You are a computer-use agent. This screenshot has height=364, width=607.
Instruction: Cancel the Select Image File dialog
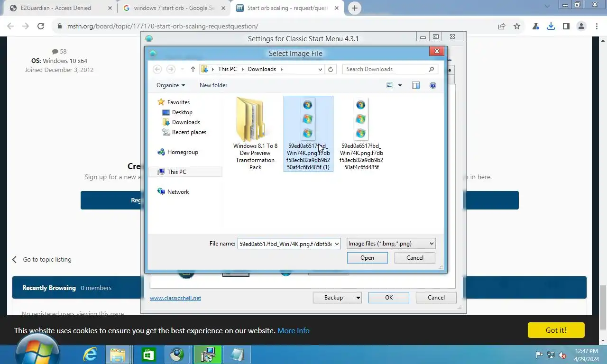tap(415, 258)
